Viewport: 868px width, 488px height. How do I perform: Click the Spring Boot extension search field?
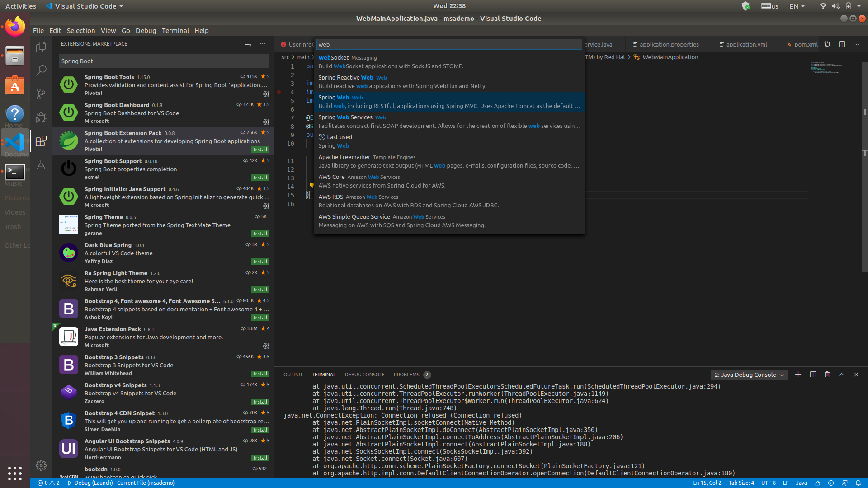(164, 61)
